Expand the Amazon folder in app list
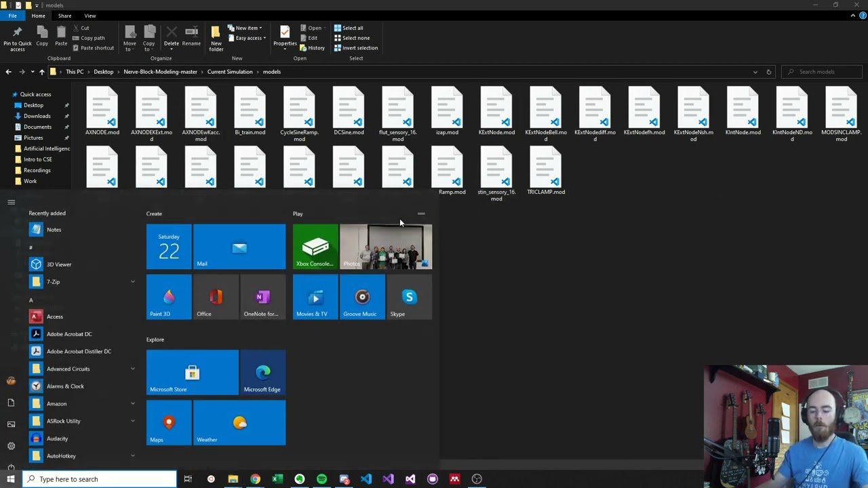Image resolution: width=868 pixels, height=488 pixels. 82,404
